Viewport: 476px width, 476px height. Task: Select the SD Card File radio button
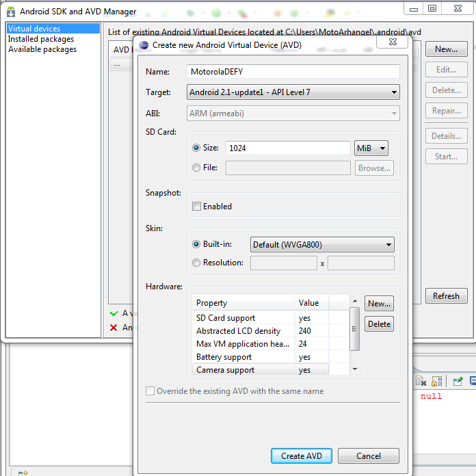click(196, 168)
